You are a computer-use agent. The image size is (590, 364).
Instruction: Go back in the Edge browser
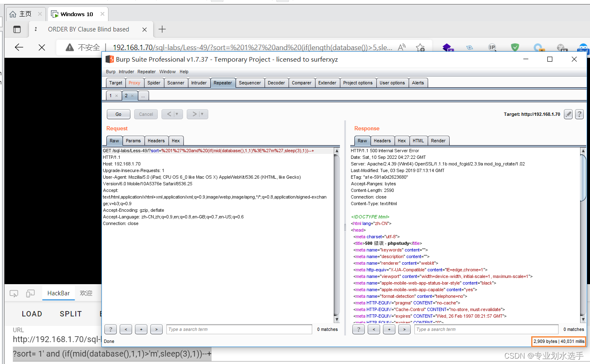pyautogui.click(x=19, y=47)
